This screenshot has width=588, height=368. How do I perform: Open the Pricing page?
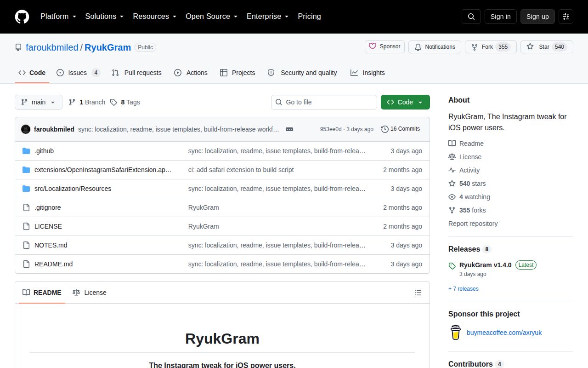coord(309,17)
